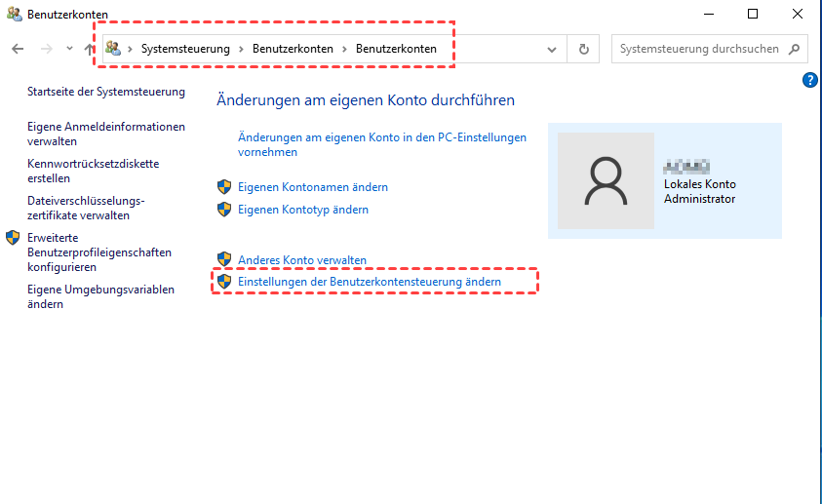Image resolution: width=822 pixels, height=504 pixels.
Task: Click the back navigation arrow
Action: (18, 49)
